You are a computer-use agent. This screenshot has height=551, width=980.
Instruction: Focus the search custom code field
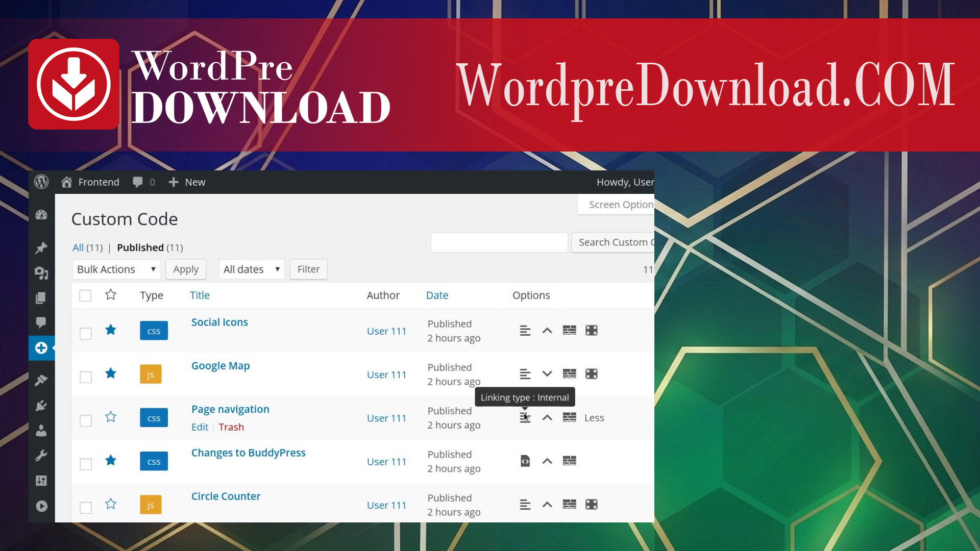499,242
